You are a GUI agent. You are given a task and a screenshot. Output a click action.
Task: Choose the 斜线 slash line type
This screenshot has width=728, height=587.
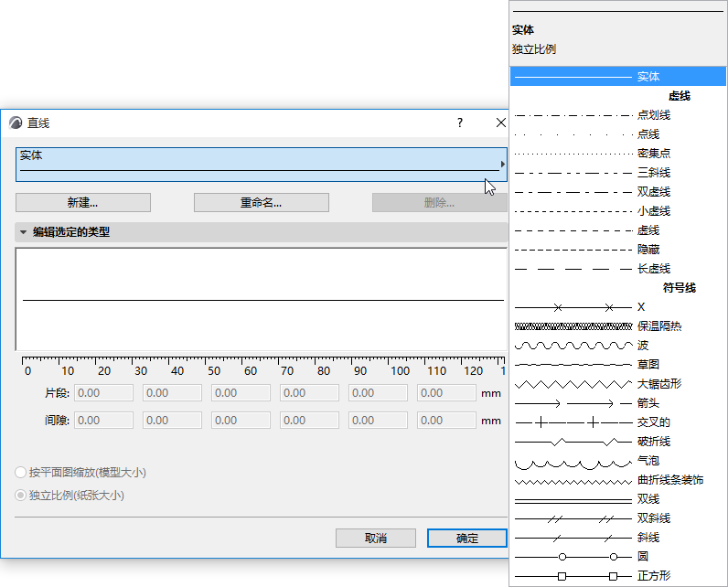pyautogui.click(x=618, y=538)
